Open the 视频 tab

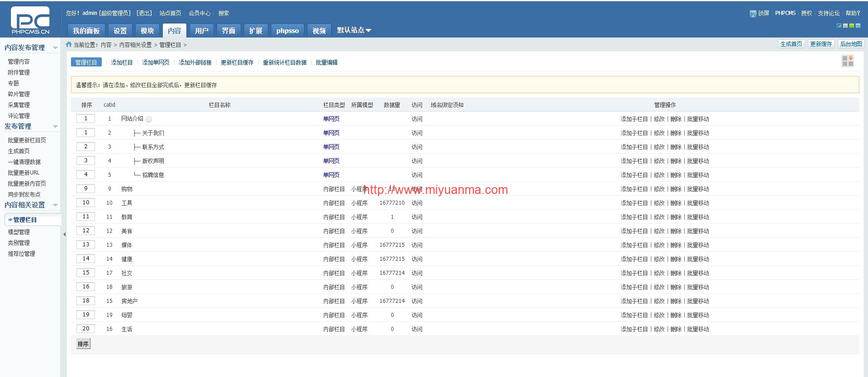[319, 30]
